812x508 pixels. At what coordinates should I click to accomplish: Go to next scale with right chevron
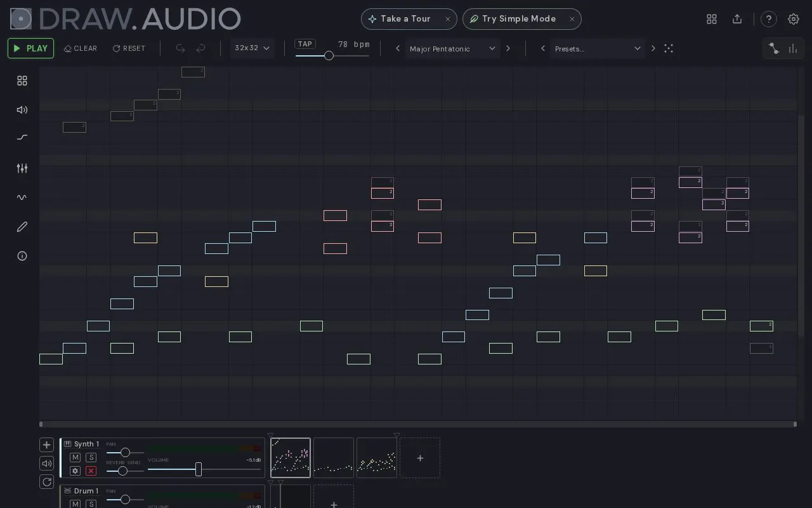[x=508, y=48]
